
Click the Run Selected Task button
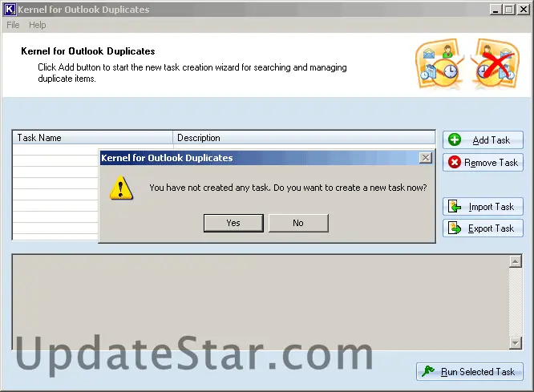click(470, 372)
